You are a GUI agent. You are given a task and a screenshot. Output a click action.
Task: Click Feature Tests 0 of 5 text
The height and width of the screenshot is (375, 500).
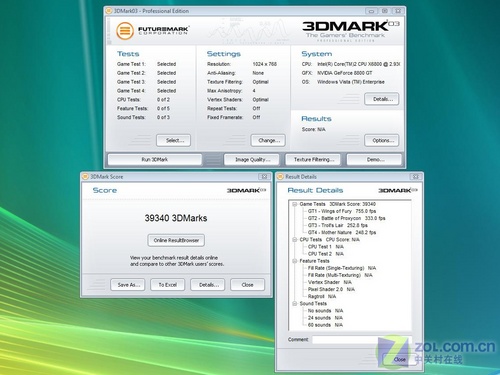coord(143,109)
